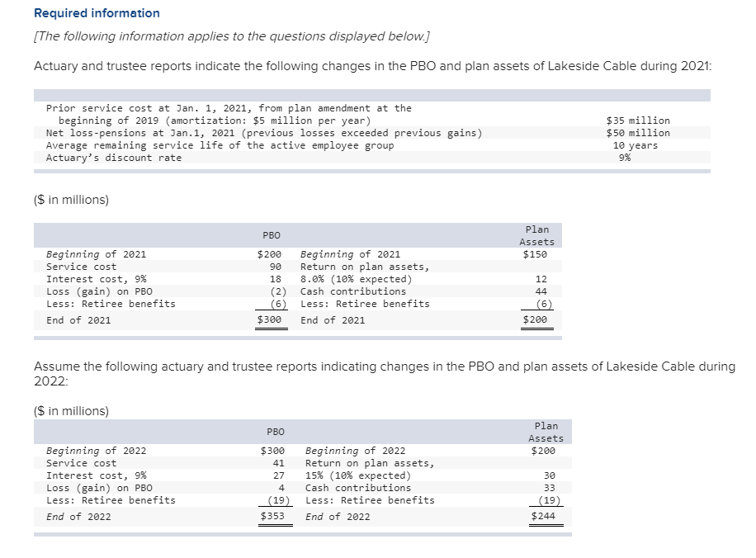Click the 'End of 2021' PBO row label

[78, 320]
